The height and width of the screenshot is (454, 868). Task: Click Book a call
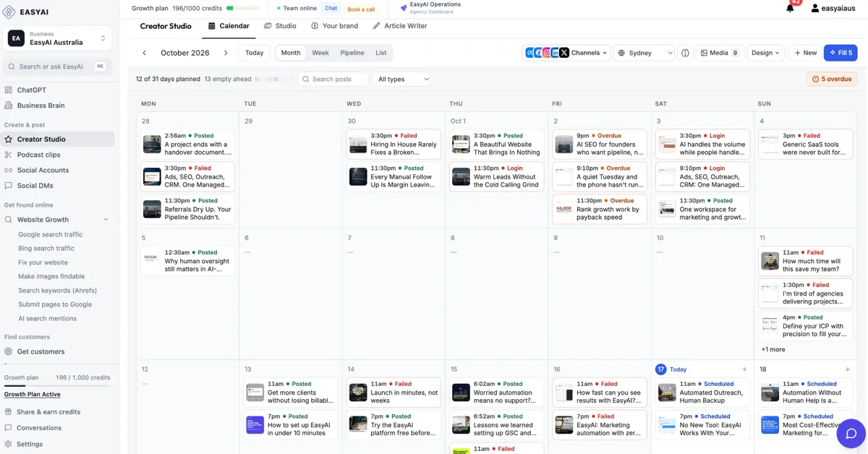point(361,9)
